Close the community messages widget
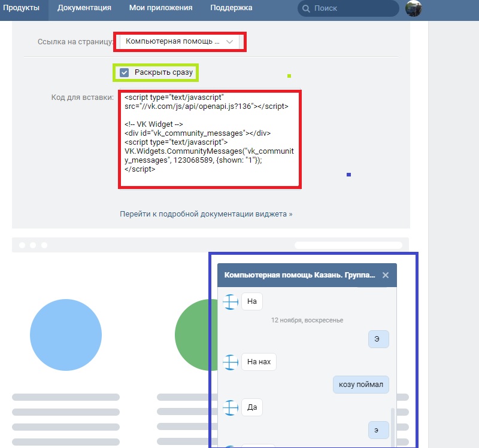This screenshot has height=448, width=479. click(386, 275)
